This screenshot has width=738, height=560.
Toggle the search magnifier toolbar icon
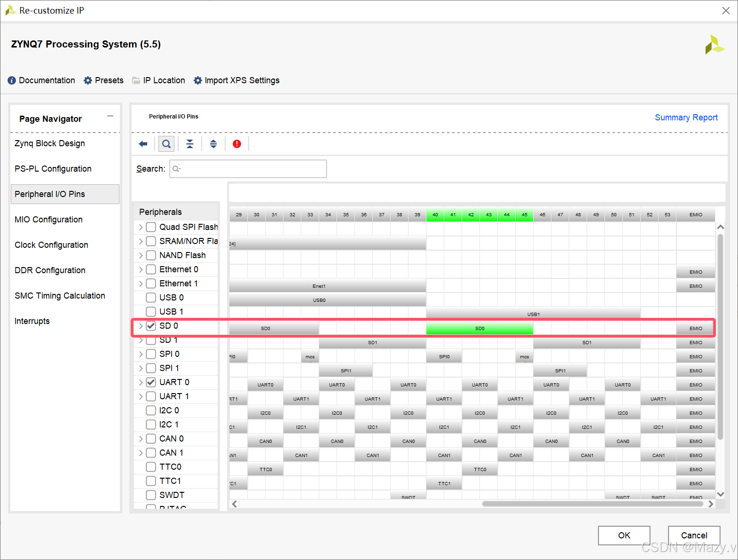click(166, 144)
